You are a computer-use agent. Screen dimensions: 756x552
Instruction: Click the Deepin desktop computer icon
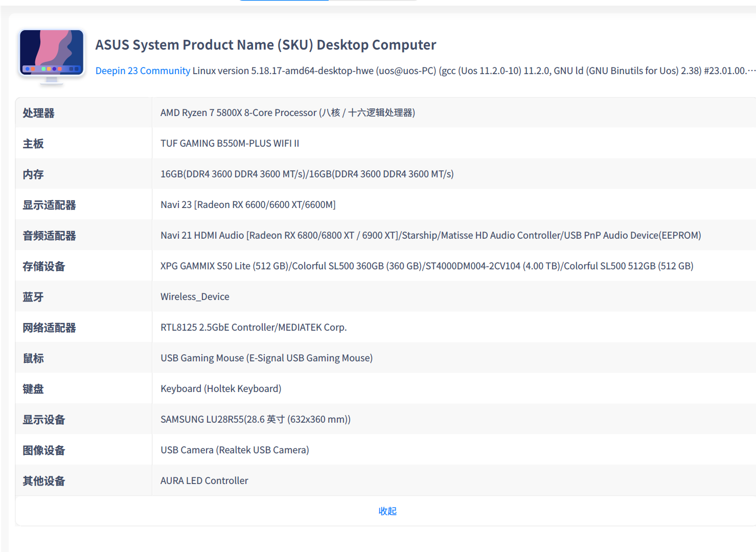tap(52, 55)
